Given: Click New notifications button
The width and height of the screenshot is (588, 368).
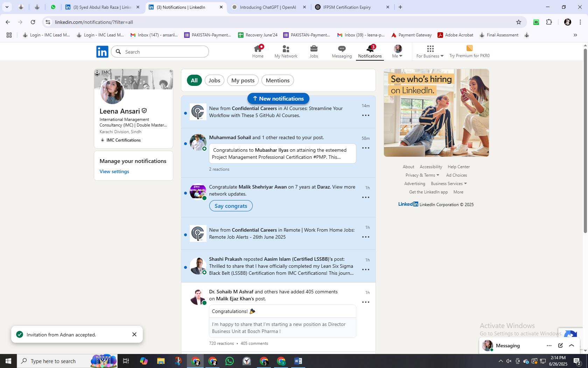Looking at the screenshot, I should pos(278,98).
